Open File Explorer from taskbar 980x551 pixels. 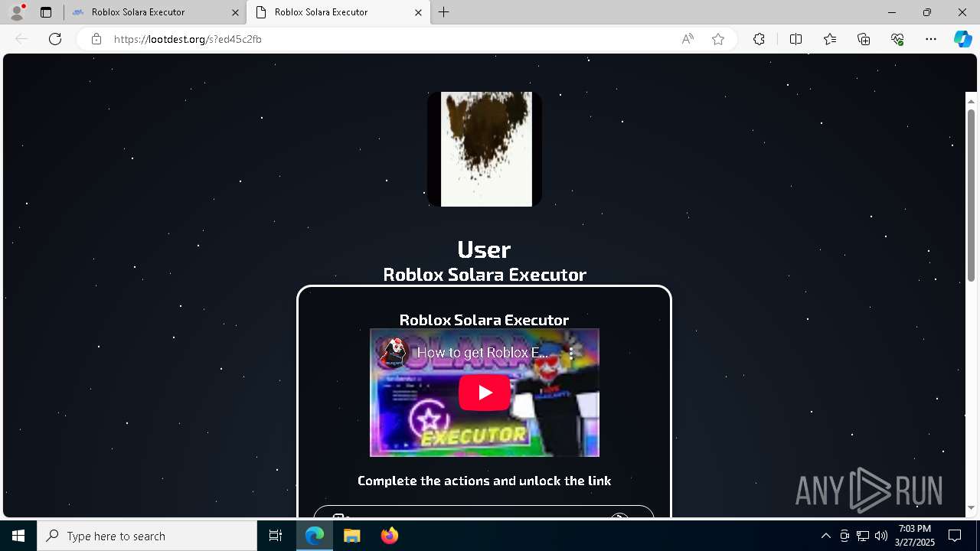coord(351,536)
